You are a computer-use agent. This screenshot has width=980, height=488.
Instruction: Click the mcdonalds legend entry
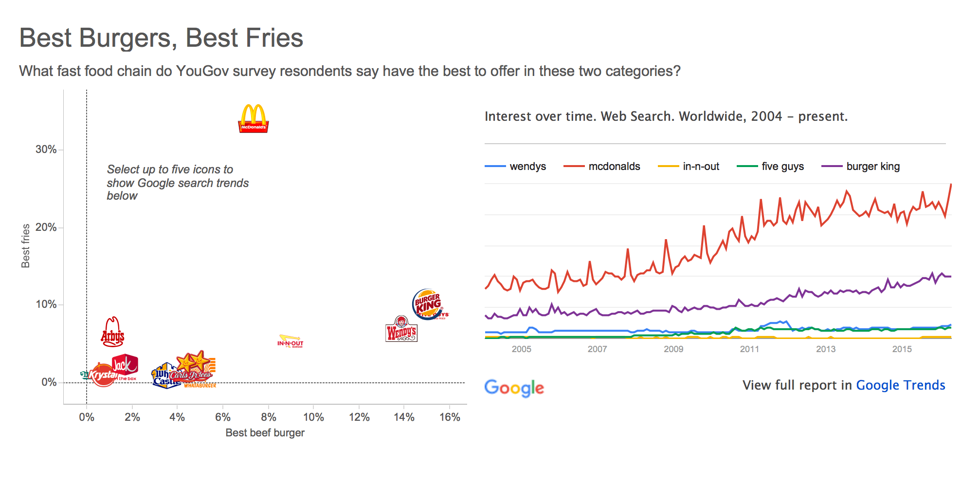click(614, 167)
